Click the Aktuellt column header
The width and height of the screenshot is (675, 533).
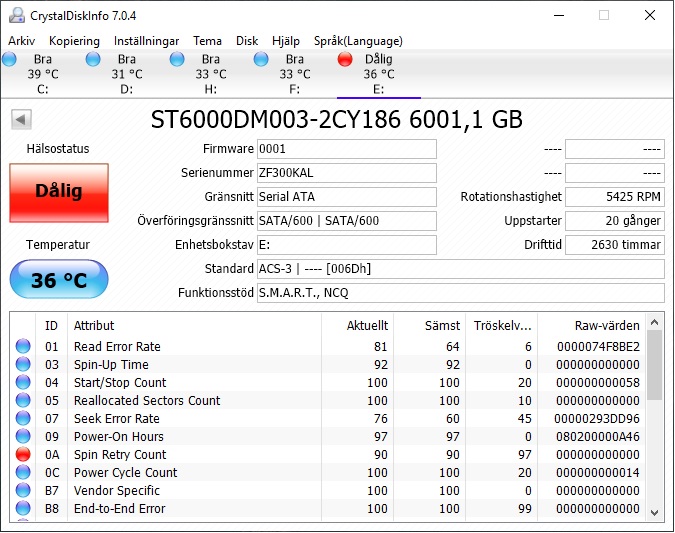coord(357,325)
